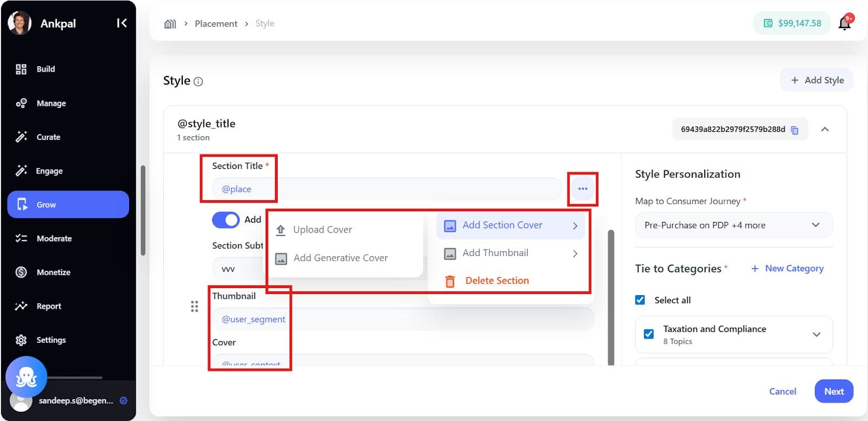Viewport: 868px width, 421px height.
Task: Open the notifications bell
Action: click(844, 23)
